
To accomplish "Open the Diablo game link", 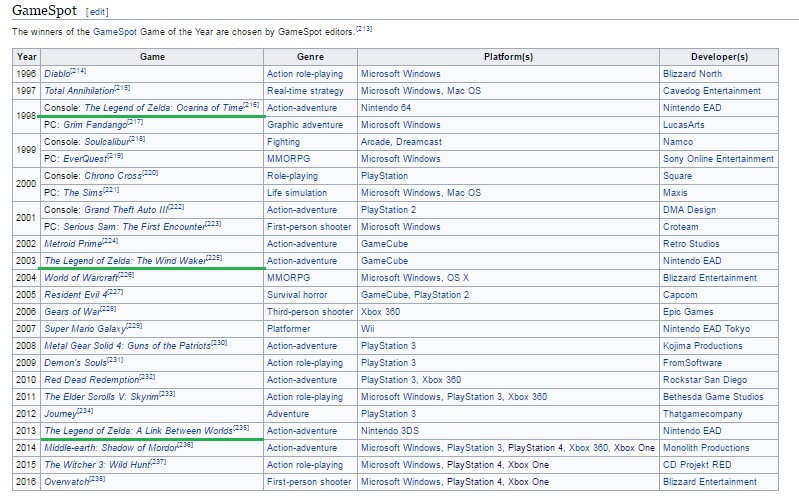I will click(57, 74).
